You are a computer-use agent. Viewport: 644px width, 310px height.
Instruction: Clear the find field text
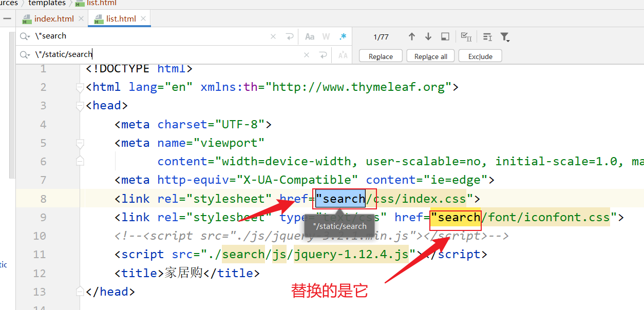pos(273,36)
